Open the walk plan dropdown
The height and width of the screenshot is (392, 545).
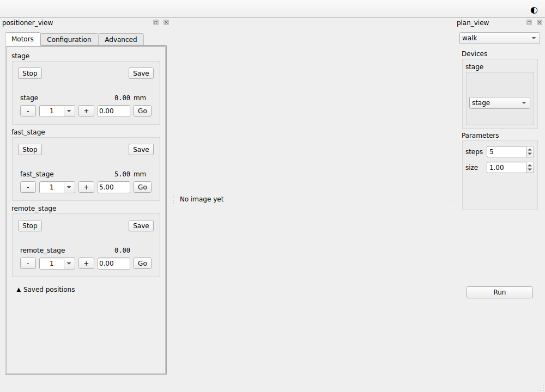coord(499,38)
